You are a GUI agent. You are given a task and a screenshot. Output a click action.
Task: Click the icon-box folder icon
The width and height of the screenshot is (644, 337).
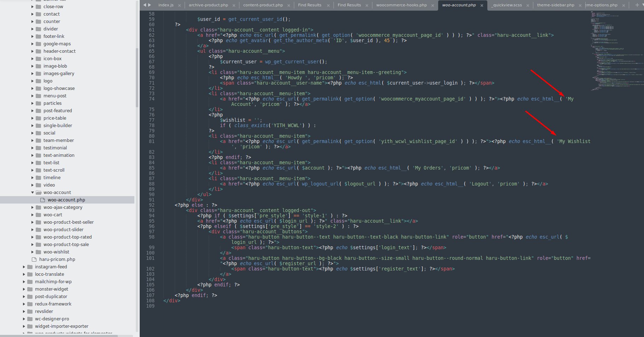39,58
